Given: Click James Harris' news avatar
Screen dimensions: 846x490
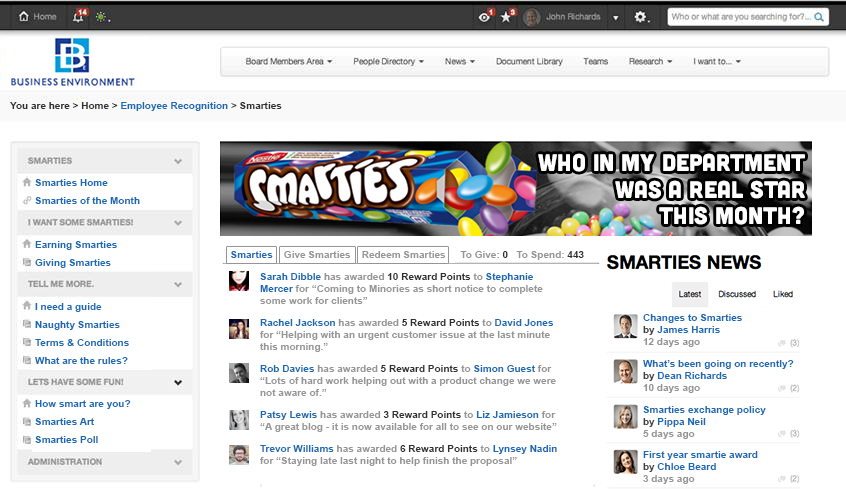Looking at the screenshot, I should click(625, 326).
